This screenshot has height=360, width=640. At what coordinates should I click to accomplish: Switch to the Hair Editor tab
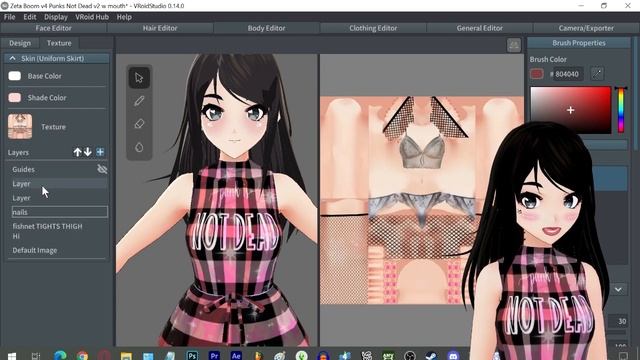point(160,28)
